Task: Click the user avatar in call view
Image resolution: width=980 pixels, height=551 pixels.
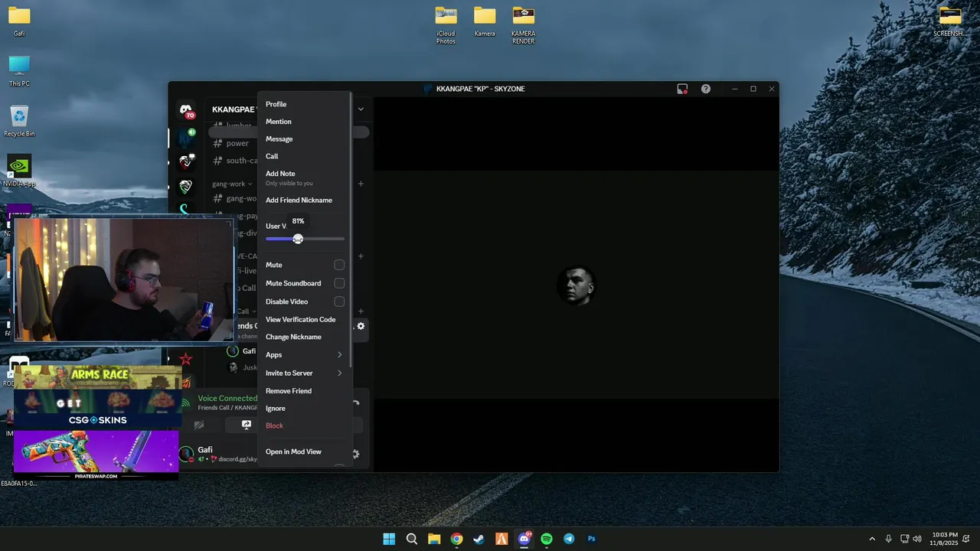Action: [577, 285]
